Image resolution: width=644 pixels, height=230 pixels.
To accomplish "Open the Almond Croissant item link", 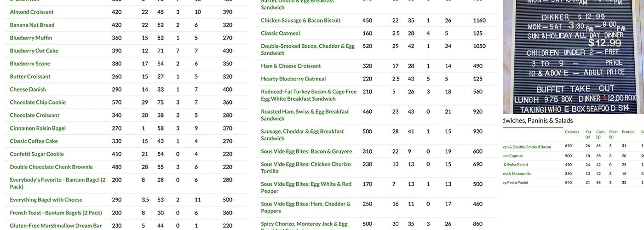I will (x=32, y=12).
